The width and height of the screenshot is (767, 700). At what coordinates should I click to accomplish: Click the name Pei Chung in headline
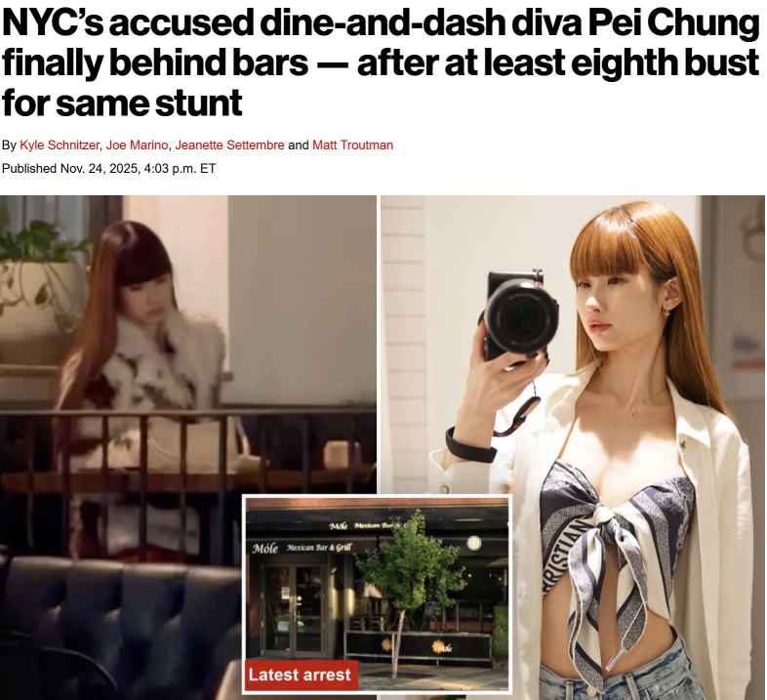coord(673,22)
